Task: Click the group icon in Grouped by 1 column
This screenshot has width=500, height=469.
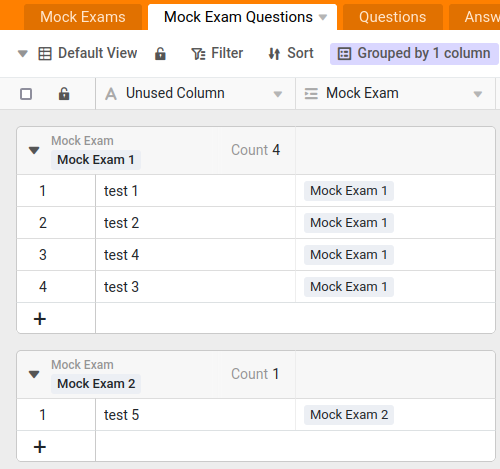Action: (344, 54)
